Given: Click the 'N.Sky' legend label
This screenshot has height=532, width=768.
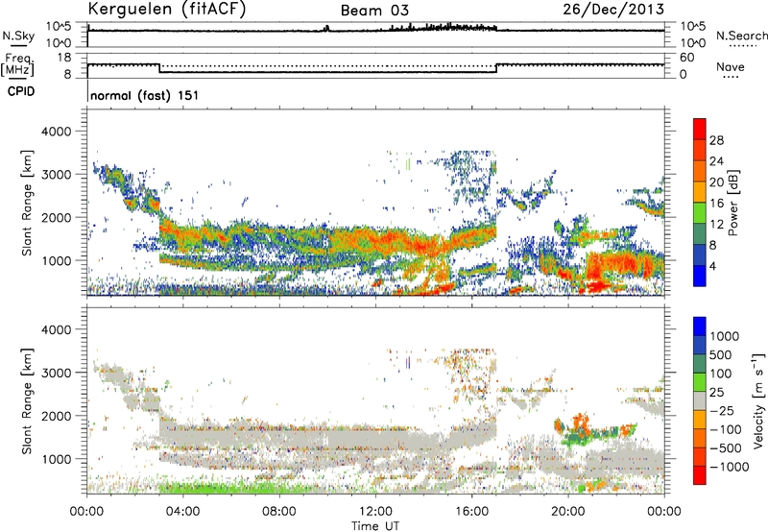Looking at the screenshot, I should pos(18,36).
